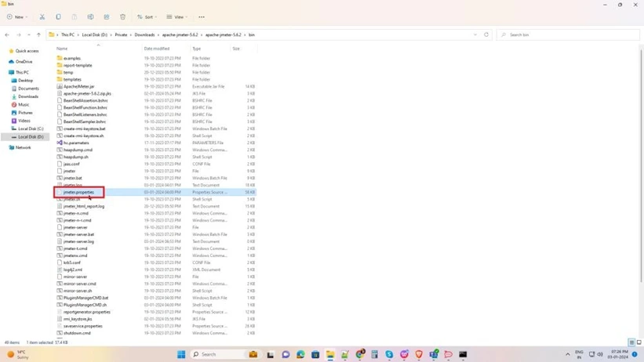This screenshot has height=362, width=644.
Task: Open the terminal taskbar icon
Action: pos(463,354)
